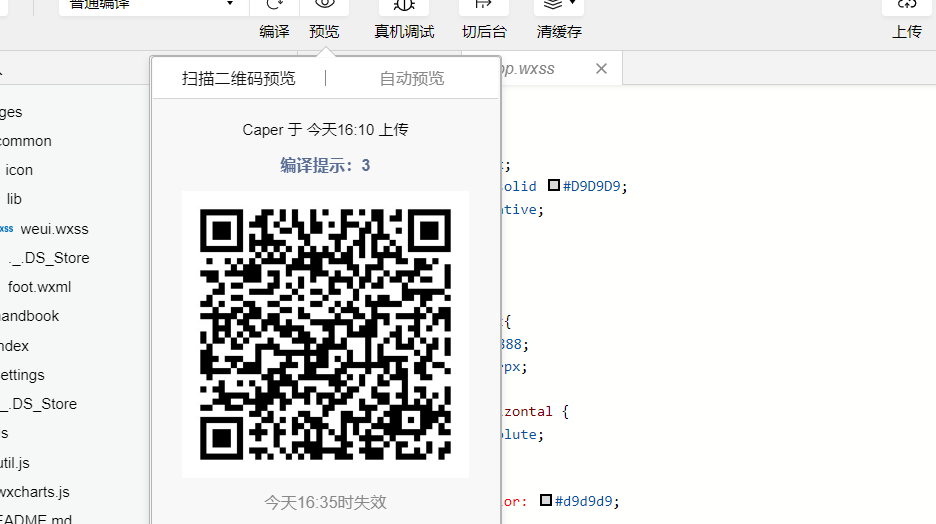Open weui.wxss in file tree

54,229
